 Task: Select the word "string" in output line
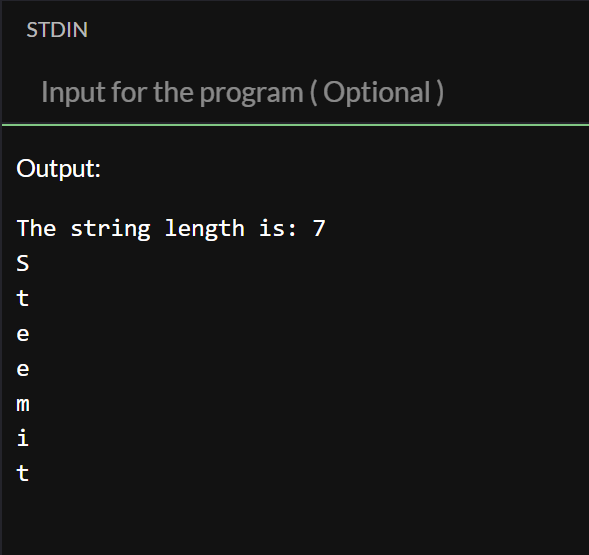point(110,229)
